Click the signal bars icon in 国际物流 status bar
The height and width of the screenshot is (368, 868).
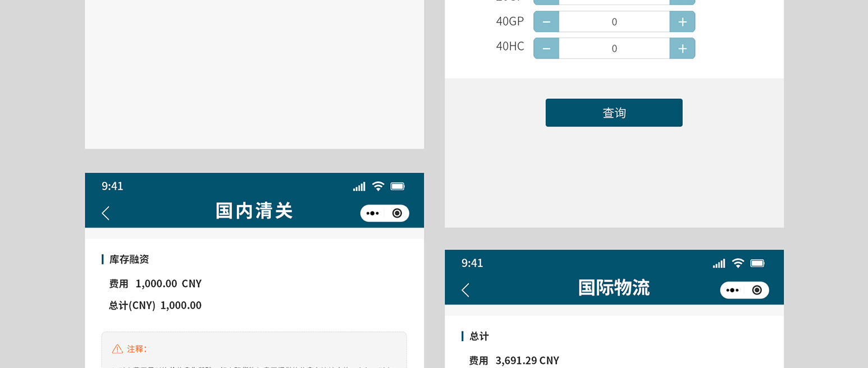pyautogui.click(x=719, y=263)
